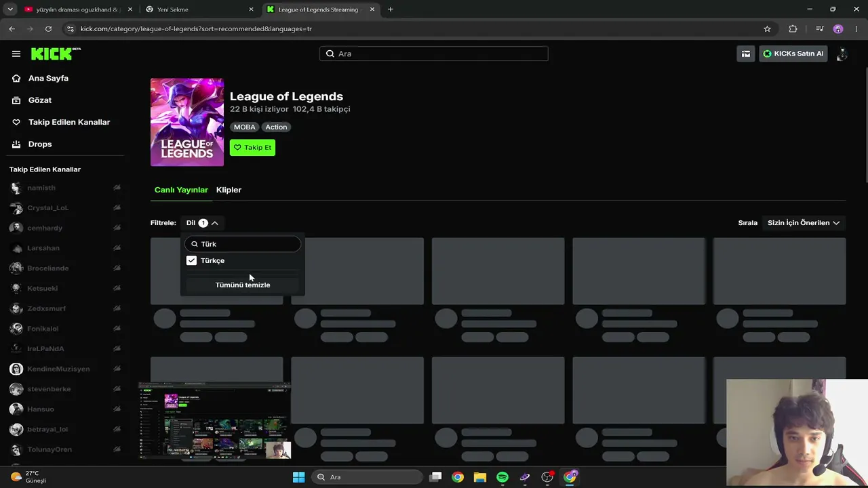The image size is (868, 488).
Task: Click into the Ara search field
Action: click(x=434, y=54)
